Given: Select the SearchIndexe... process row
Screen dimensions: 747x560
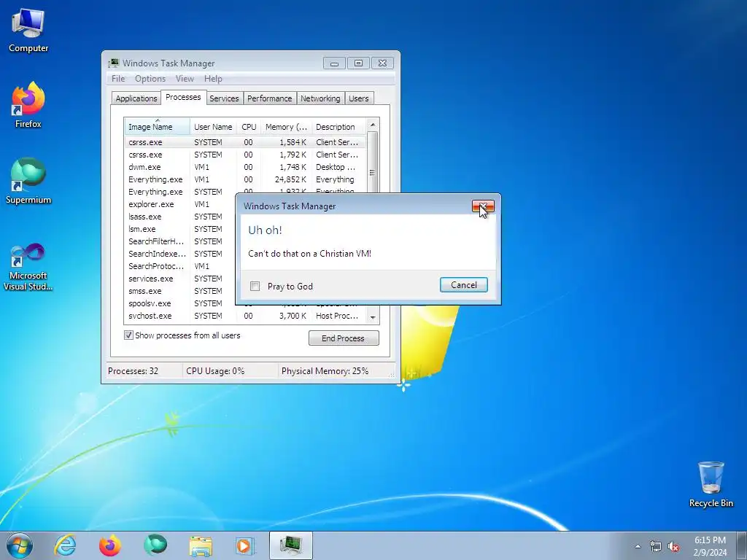Looking at the screenshot, I should coord(180,254).
